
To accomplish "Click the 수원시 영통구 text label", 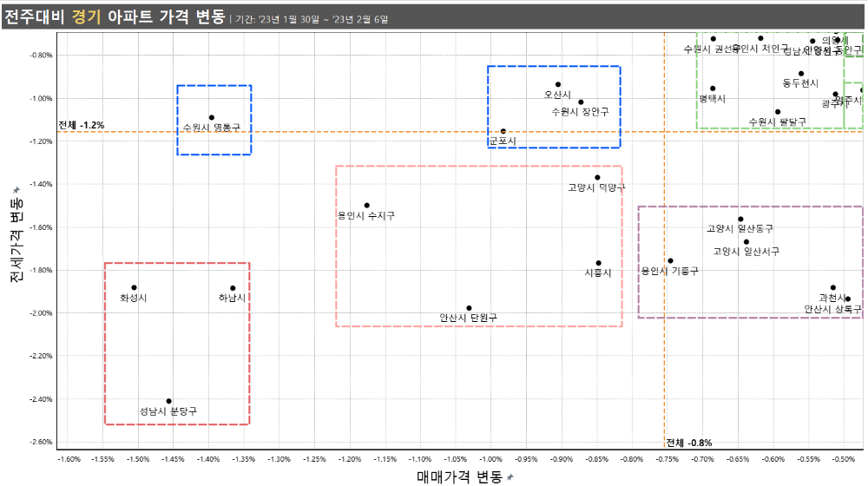I will pos(212,128).
